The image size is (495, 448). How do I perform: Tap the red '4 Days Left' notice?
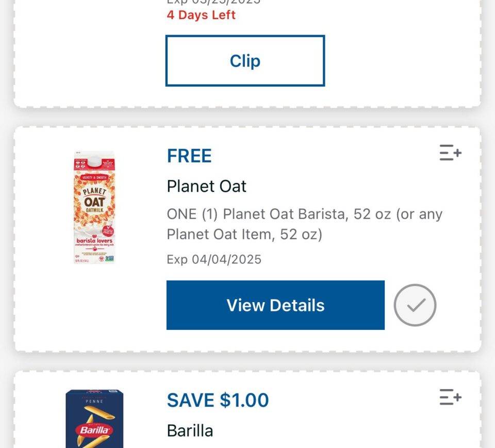click(201, 15)
